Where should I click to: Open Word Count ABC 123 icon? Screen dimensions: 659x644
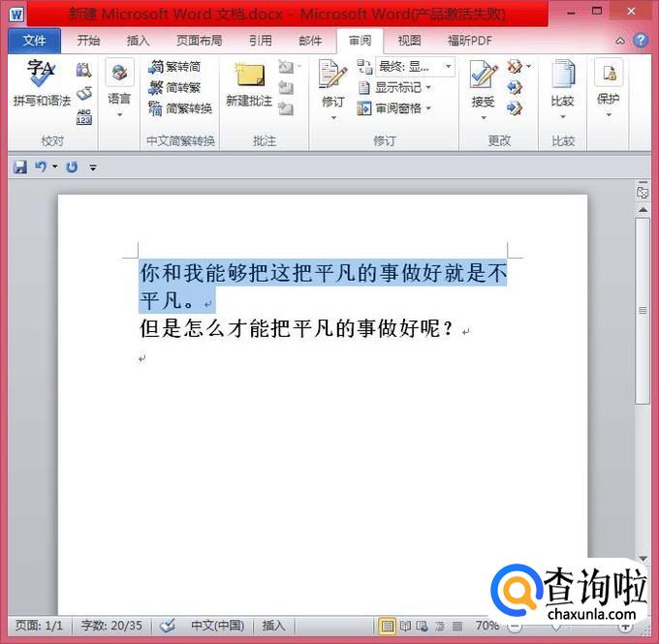click(84, 117)
